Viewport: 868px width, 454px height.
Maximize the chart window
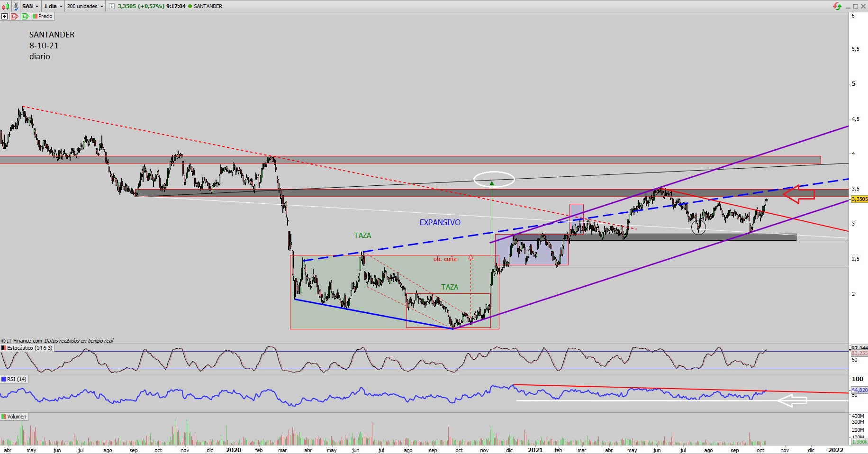click(x=856, y=6)
